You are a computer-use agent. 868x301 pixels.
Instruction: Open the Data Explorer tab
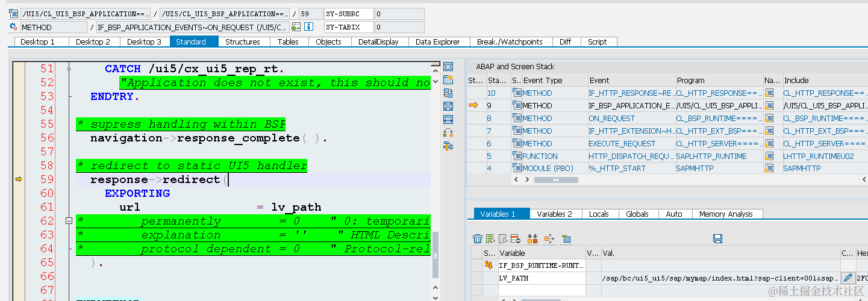438,42
